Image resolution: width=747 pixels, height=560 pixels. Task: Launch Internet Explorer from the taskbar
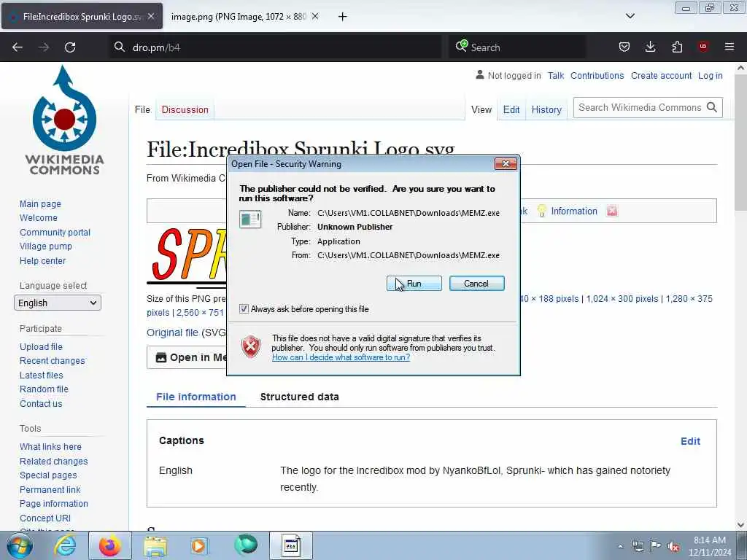(x=64, y=545)
